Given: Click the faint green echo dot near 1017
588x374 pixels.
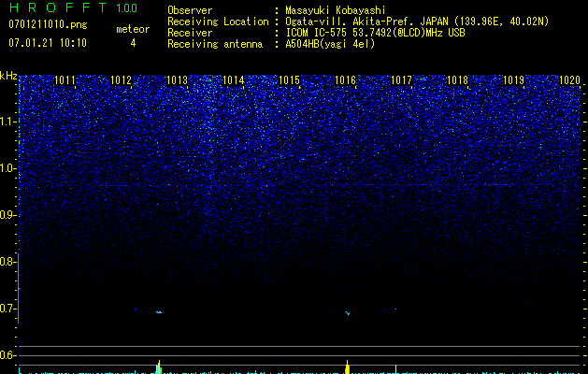Looking at the screenshot, I should 395,309.
